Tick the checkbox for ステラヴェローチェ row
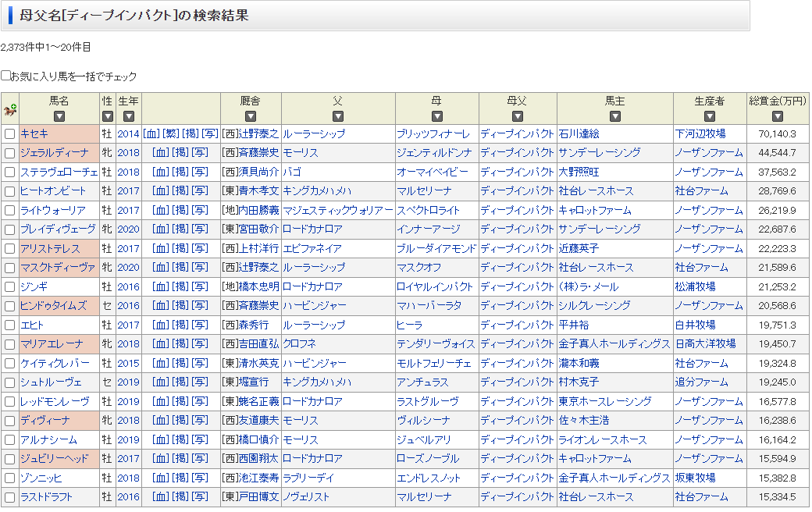 click(10, 172)
